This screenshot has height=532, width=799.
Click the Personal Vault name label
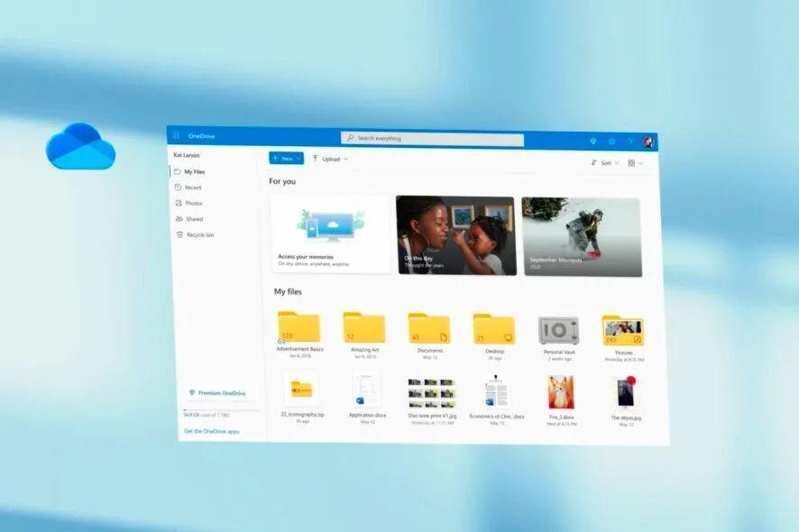click(559, 353)
